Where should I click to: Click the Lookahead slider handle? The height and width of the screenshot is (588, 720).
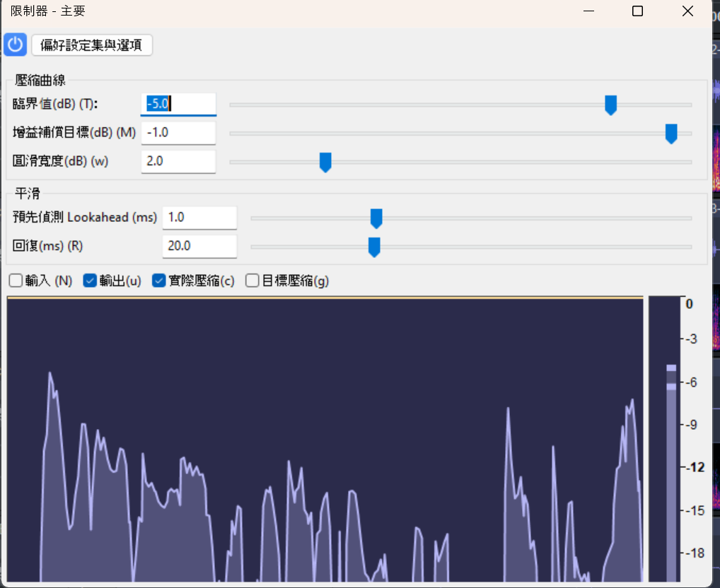click(x=376, y=218)
